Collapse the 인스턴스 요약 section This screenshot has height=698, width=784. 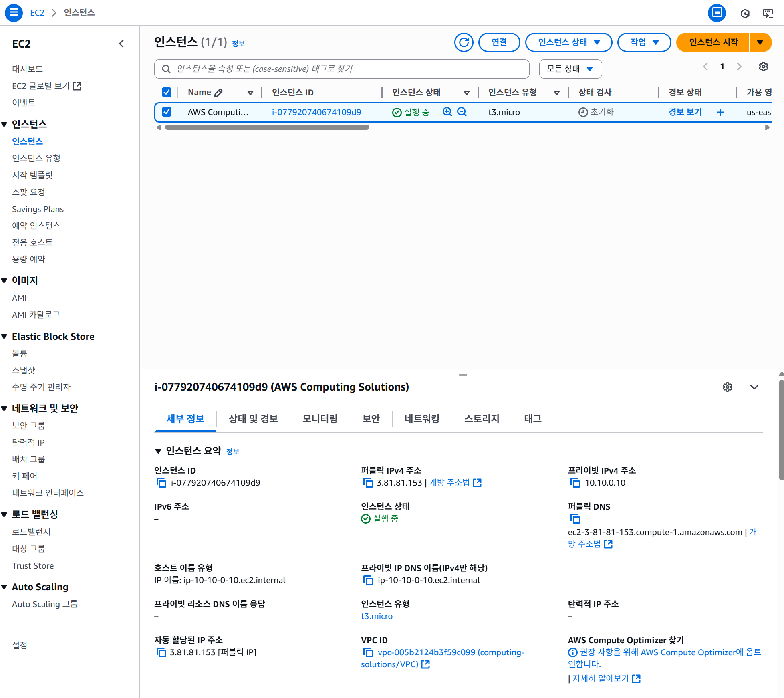pyautogui.click(x=158, y=451)
